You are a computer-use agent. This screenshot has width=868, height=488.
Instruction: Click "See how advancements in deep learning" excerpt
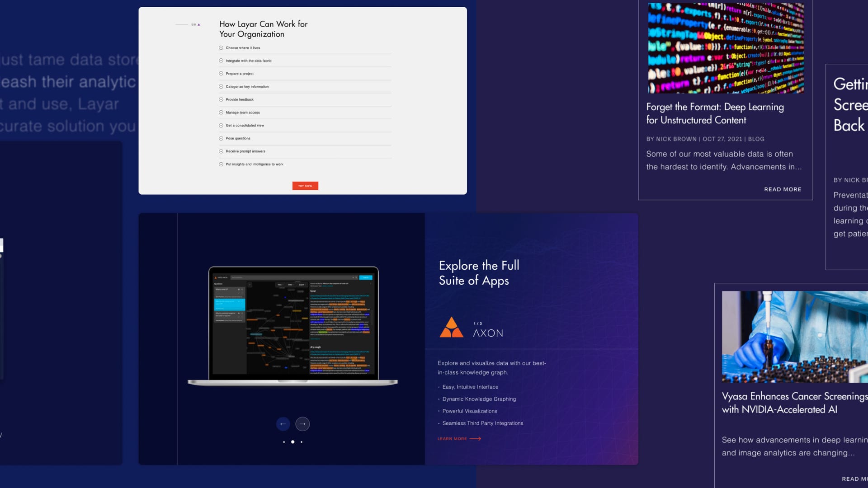point(795,446)
